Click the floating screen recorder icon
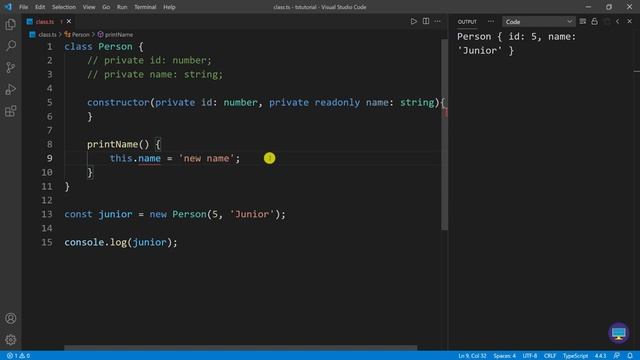Viewport: 640px width, 360px height. click(619, 333)
